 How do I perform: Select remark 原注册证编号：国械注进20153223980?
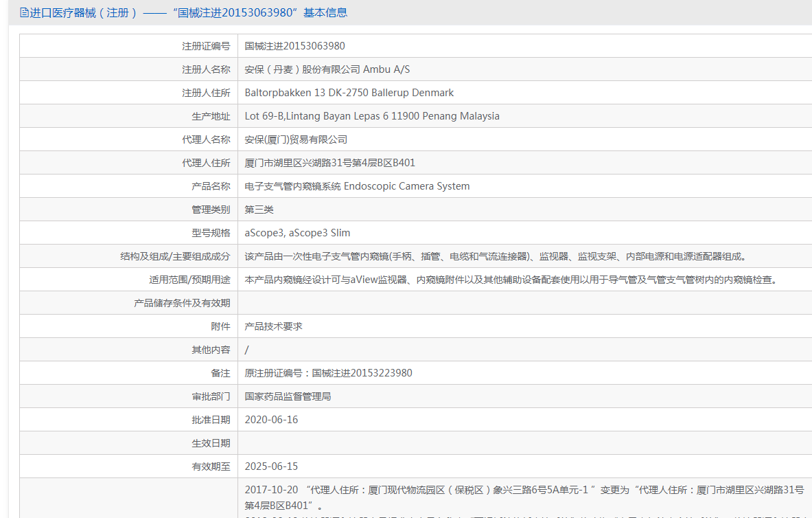coord(328,373)
